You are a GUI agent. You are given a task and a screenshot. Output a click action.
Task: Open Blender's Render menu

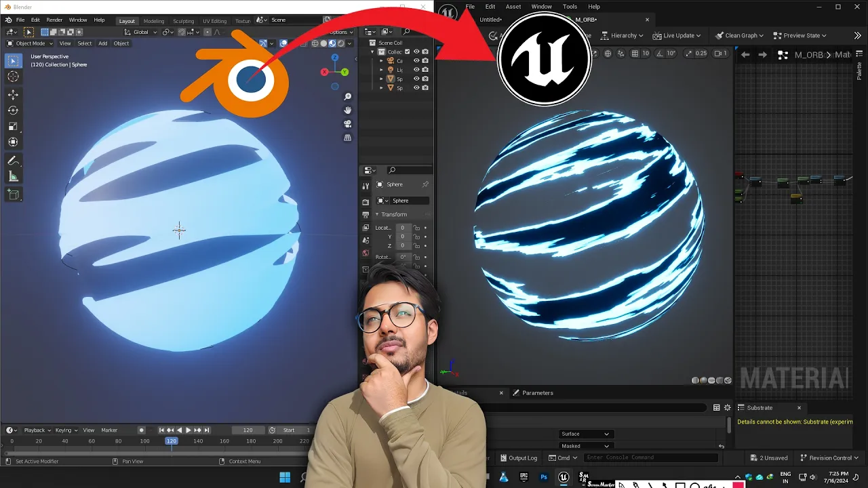[x=54, y=20]
